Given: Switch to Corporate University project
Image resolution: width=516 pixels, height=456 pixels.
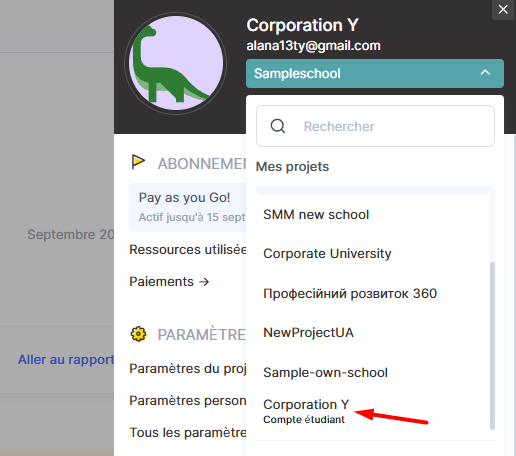Looking at the screenshot, I should click(x=327, y=254).
